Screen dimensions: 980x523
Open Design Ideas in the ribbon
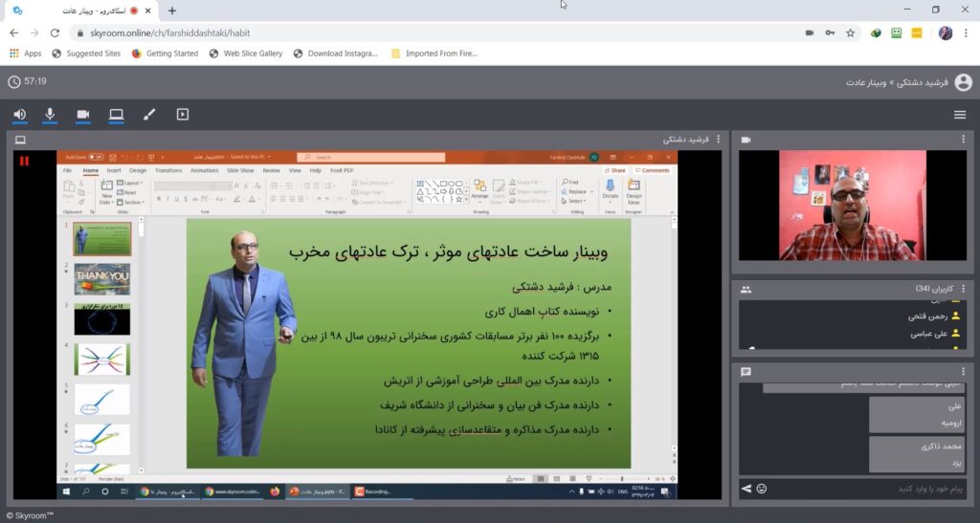coord(634,191)
